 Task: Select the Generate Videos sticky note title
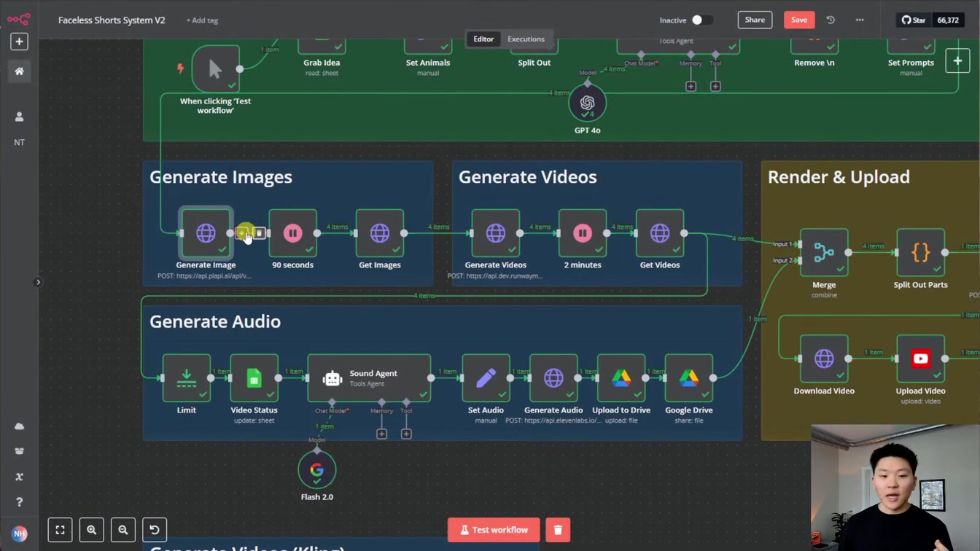(528, 177)
